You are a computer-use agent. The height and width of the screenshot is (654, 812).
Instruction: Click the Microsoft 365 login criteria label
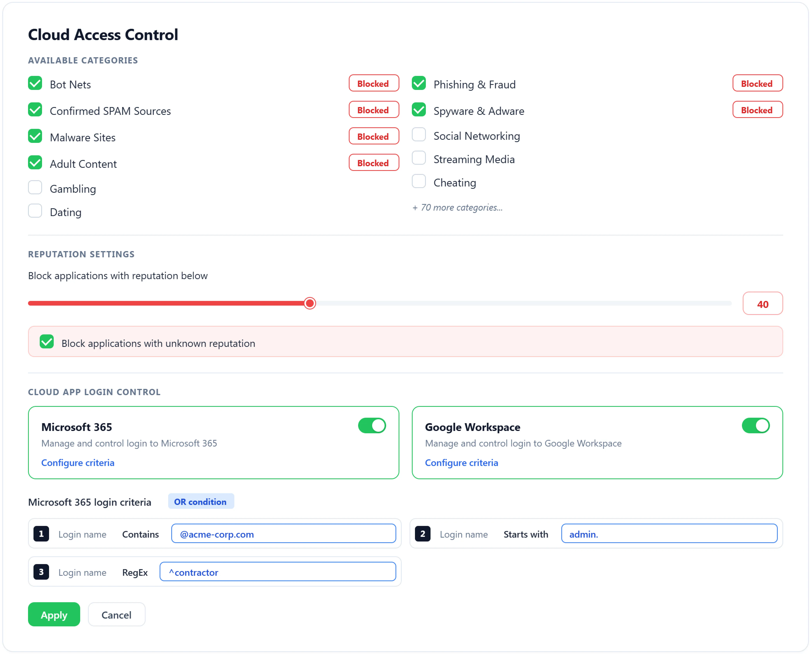pos(90,502)
